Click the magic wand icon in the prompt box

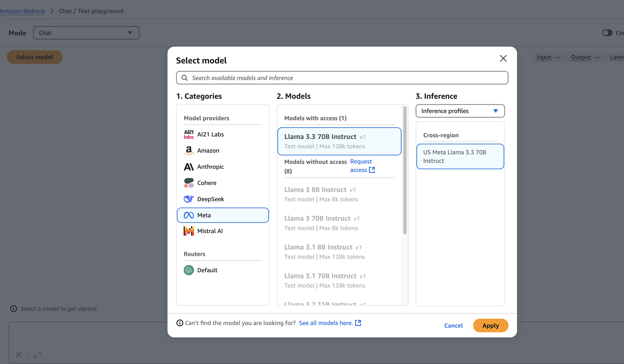coord(19,354)
